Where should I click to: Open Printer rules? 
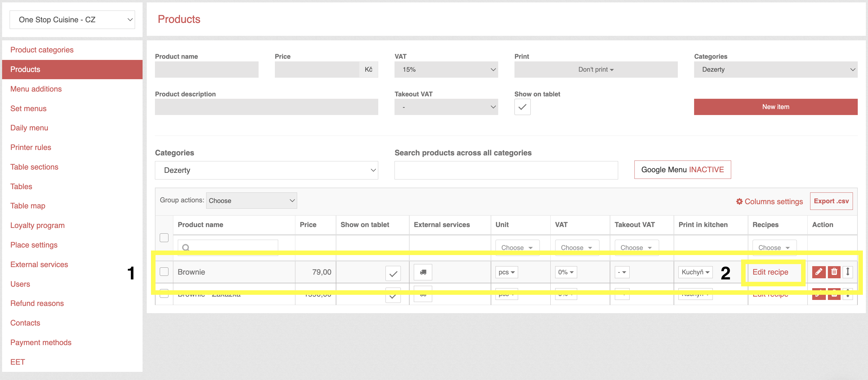(x=31, y=148)
